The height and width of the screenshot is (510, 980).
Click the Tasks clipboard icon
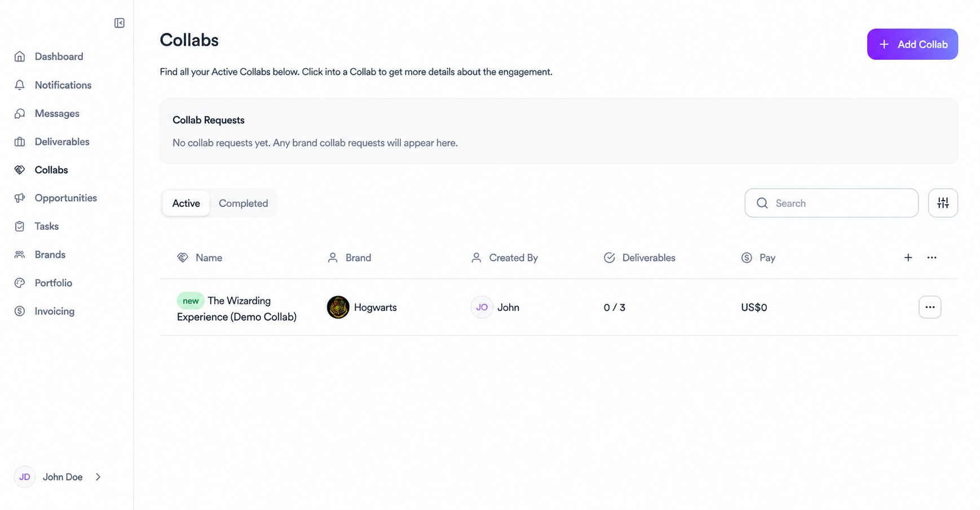tap(20, 226)
